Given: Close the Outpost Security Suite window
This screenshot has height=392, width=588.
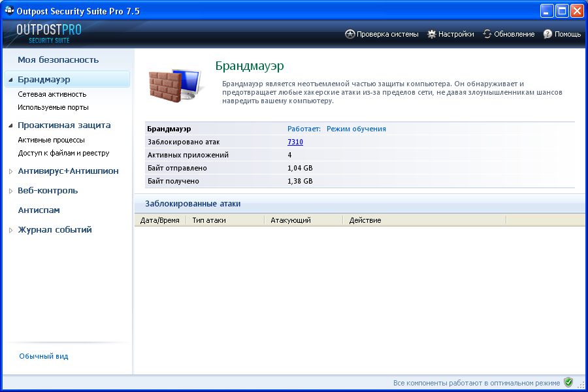Looking at the screenshot, I should [x=577, y=11].
